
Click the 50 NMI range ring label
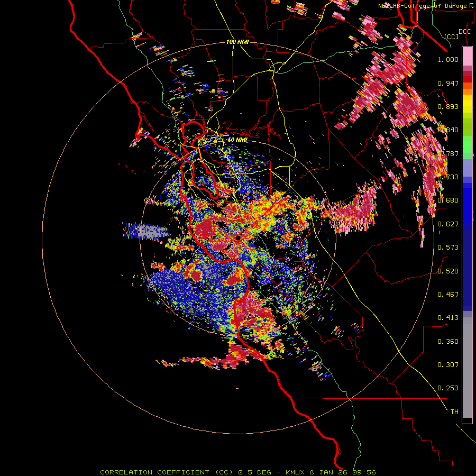[237, 140]
